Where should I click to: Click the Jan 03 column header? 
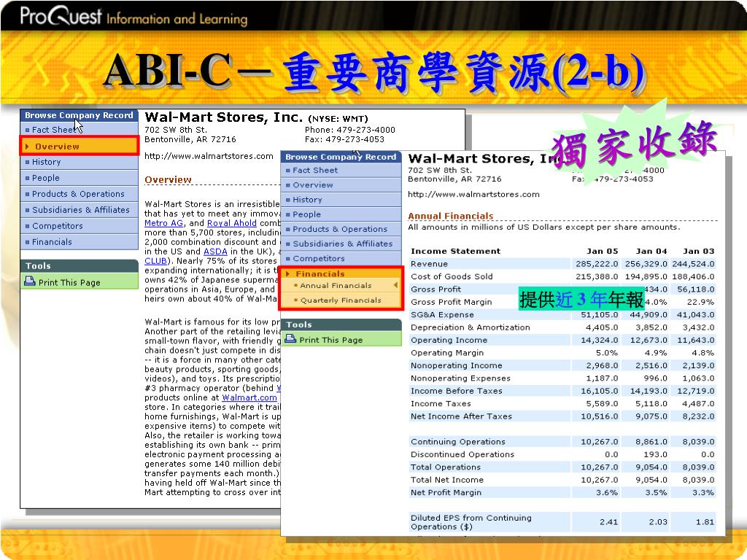[x=698, y=252]
